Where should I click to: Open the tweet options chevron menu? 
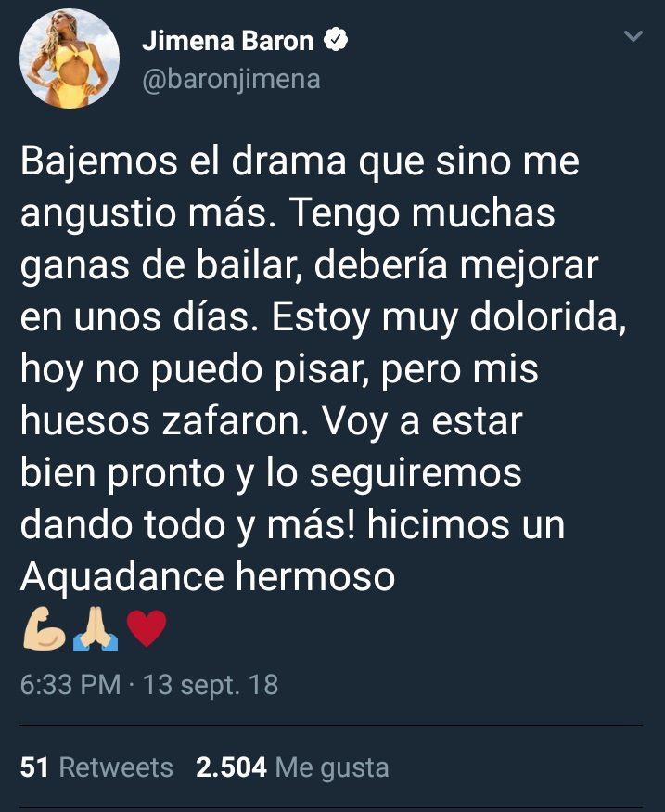[633, 36]
